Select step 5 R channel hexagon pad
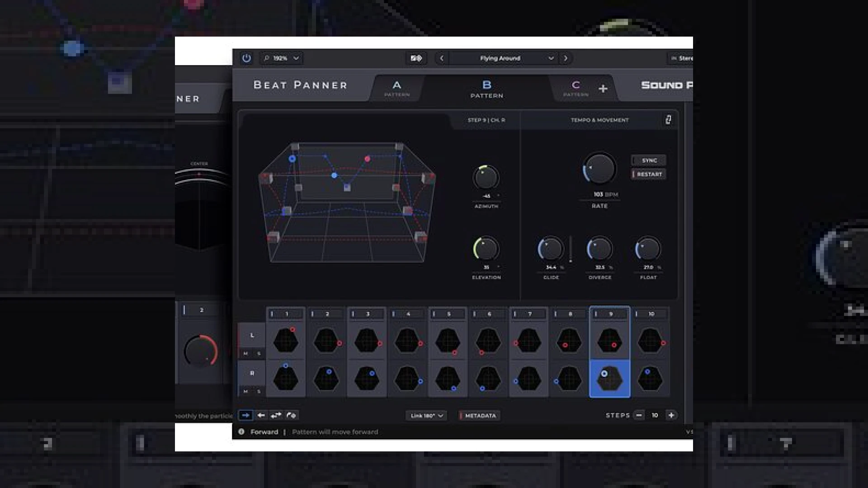868x488 pixels. click(x=448, y=378)
